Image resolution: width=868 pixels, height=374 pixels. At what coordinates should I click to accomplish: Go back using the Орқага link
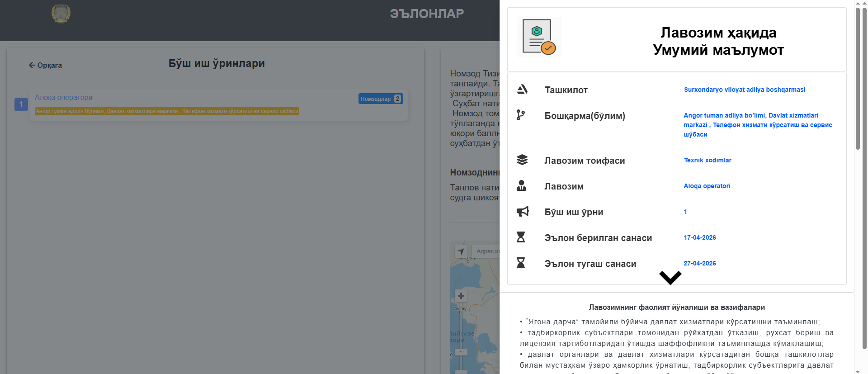tap(45, 65)
